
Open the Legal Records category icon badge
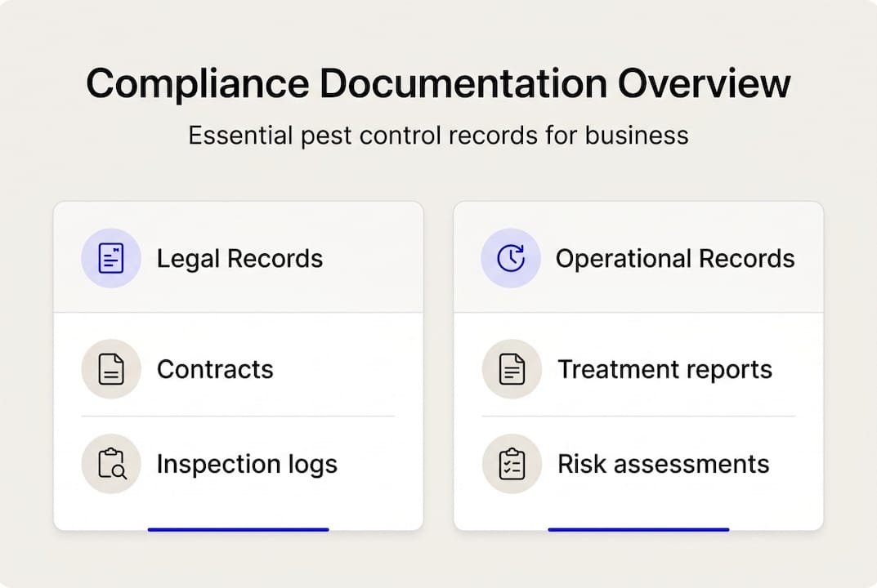coord(110,258)
